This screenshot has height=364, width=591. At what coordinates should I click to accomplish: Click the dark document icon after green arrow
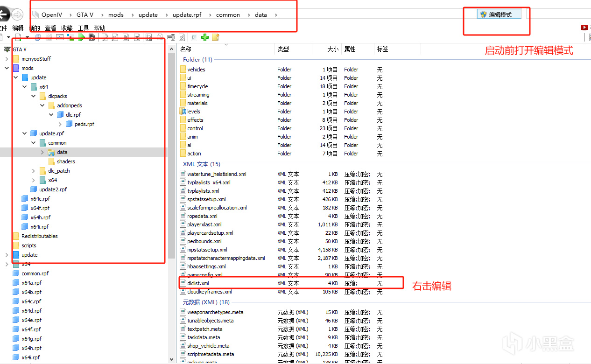click(x=91, y=37)
